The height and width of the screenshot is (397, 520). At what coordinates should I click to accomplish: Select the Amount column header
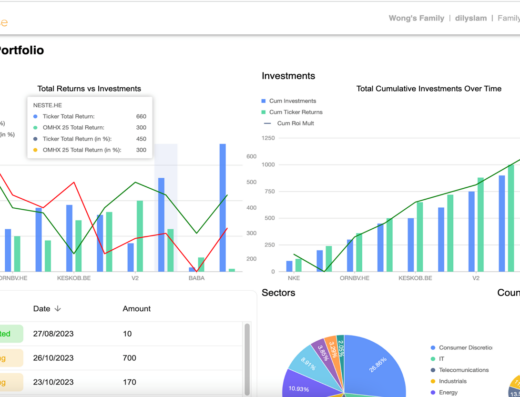pos(137,309)
